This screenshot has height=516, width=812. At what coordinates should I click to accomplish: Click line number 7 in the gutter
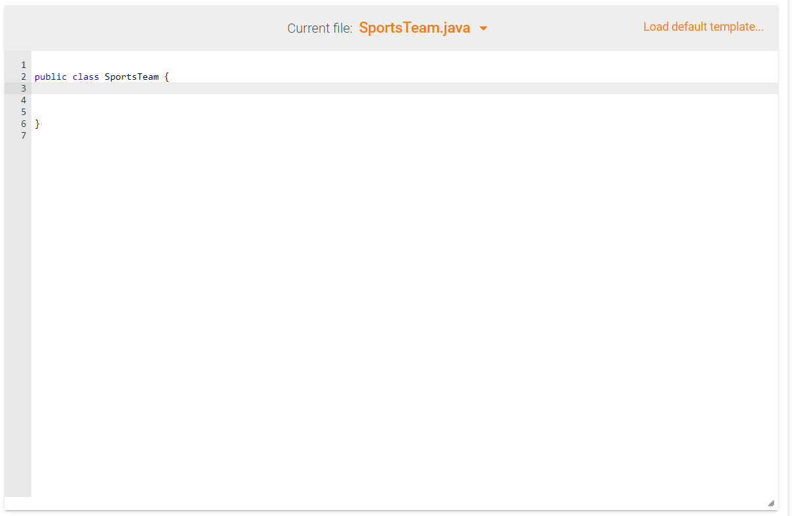24,135
